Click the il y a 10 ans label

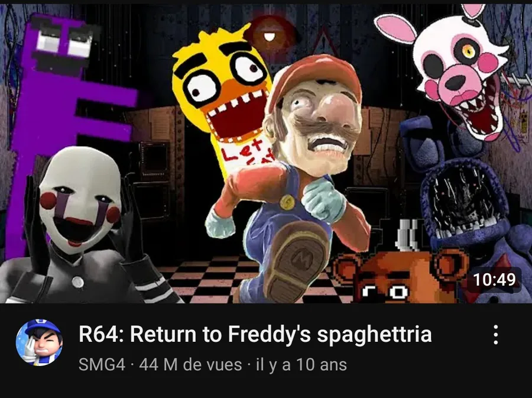pos(301,365)
